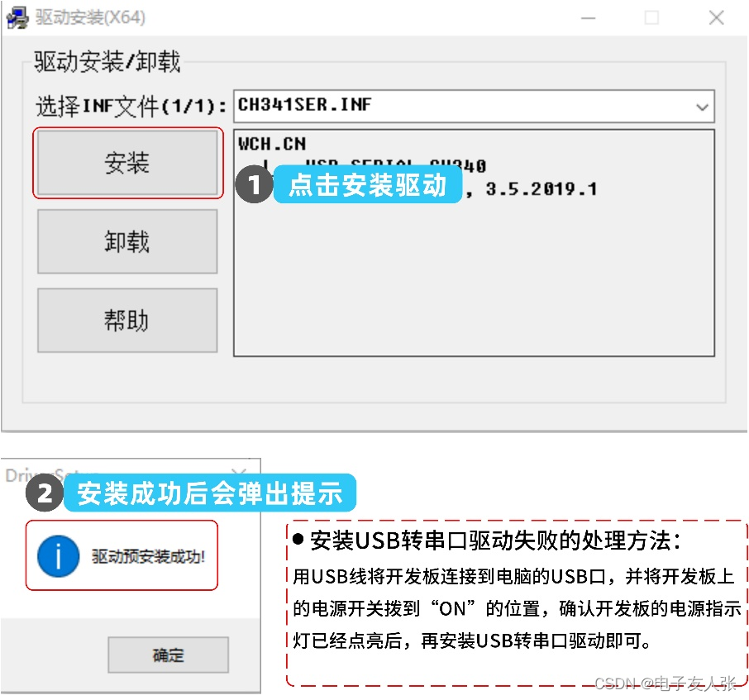Click the dropdown arrow next to CH341SER.INF
This screenshot has height=700, width=749.
pyautogui.click(x=702, y=106)
